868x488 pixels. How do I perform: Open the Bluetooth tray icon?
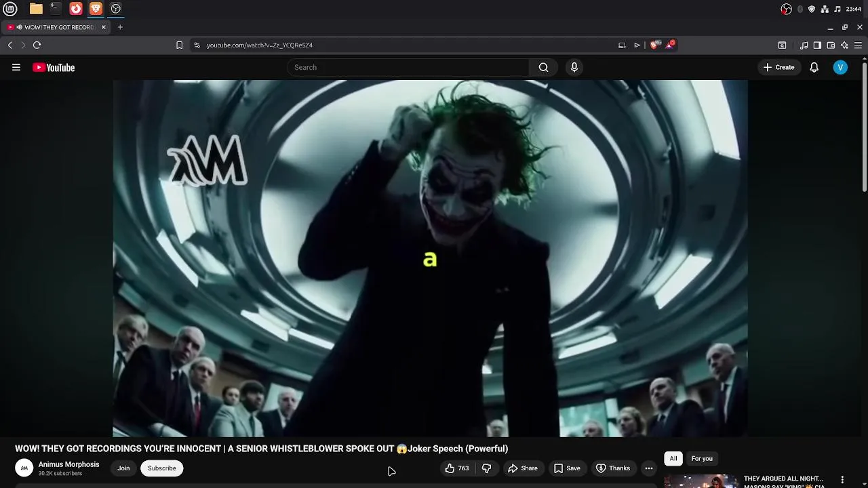click(x=800, y=9)
